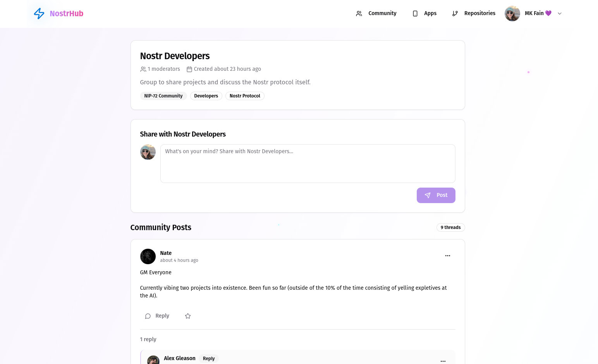Click the NostrHub lightning bolt logo
Viewport: 598px width, 364px height.
39,14
